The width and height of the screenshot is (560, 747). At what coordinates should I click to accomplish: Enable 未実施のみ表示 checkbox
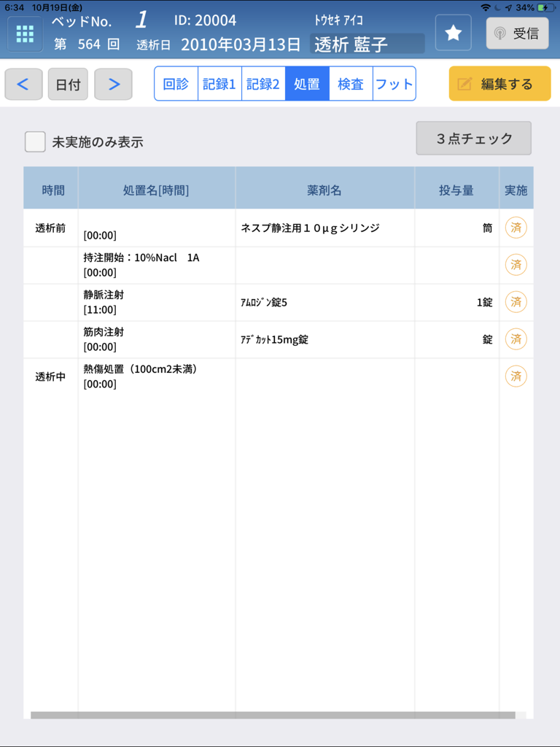click(x=35, y=142)
